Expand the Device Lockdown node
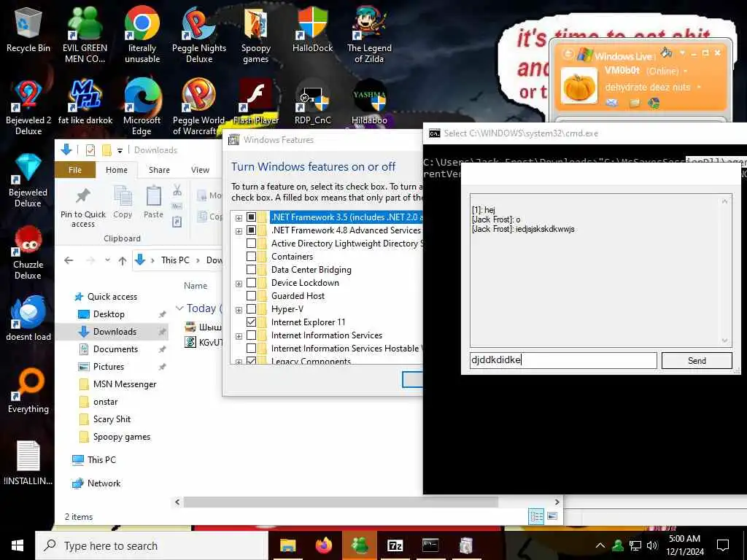This screenshot has height=560, width=747. [x=239, y=284]
